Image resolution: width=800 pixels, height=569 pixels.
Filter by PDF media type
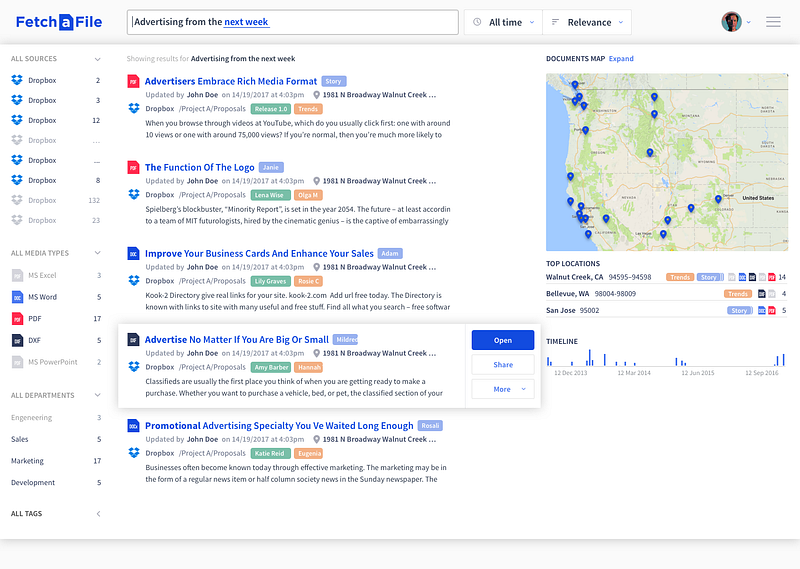(56, 318)
